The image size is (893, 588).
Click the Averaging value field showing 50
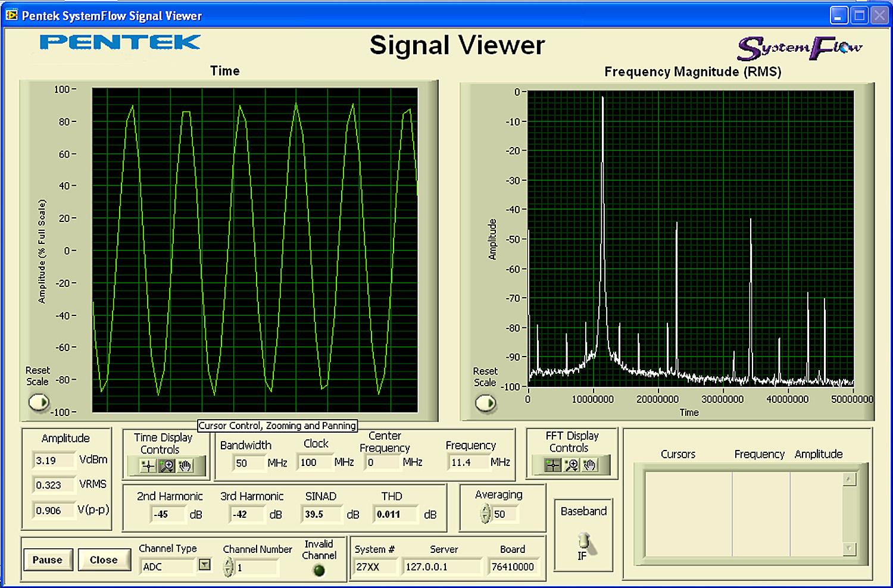pyautogui.click(x=505, y=514)
